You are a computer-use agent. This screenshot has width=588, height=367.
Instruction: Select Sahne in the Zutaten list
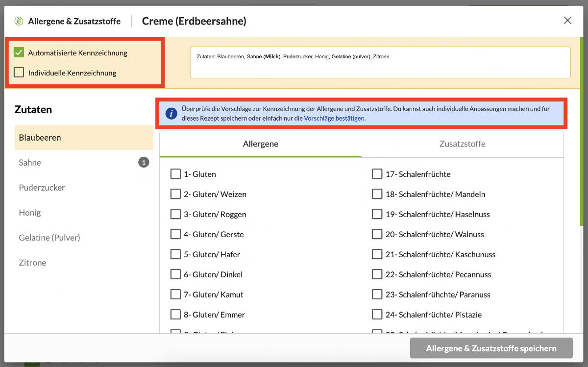30,163
